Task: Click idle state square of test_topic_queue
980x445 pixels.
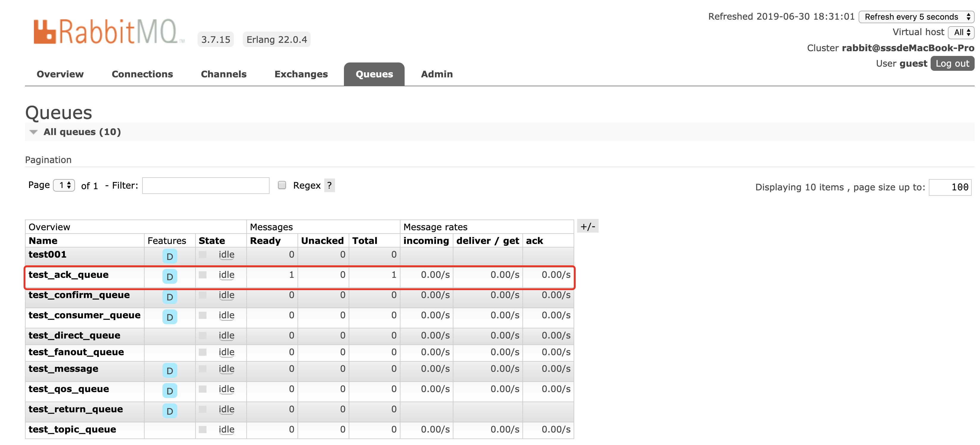Action: [202, 430]
